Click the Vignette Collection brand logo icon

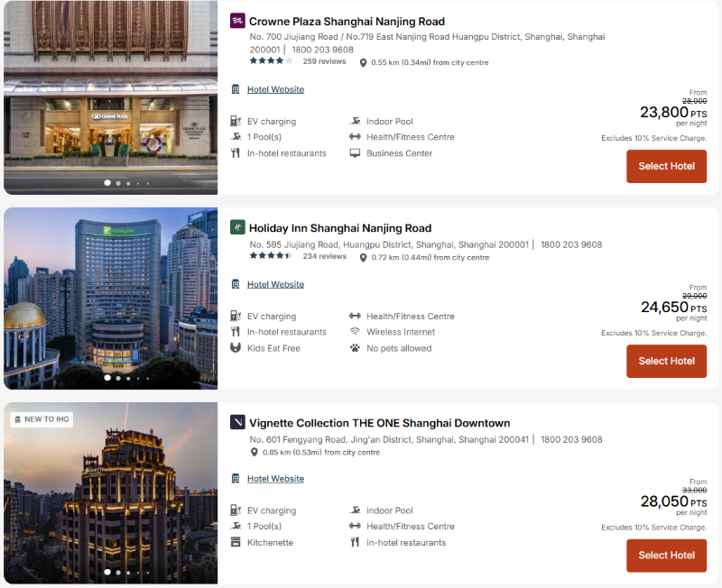click(237, 422)
